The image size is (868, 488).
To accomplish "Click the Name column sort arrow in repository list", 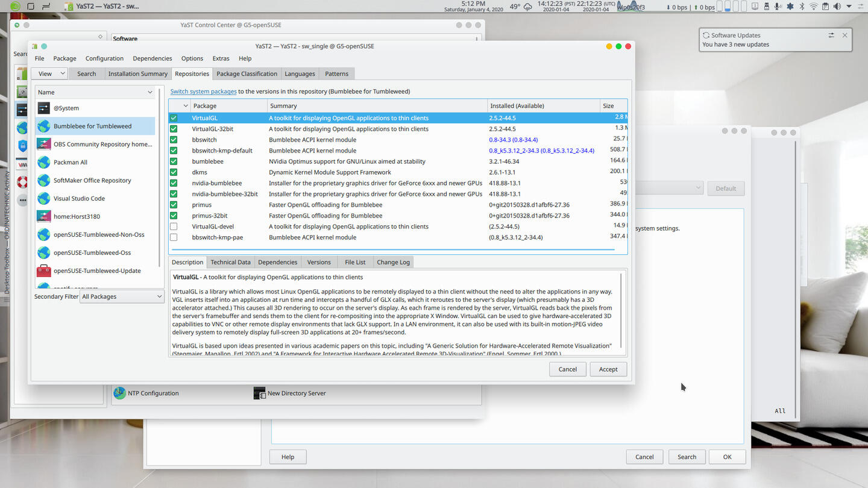I will 149,92.
